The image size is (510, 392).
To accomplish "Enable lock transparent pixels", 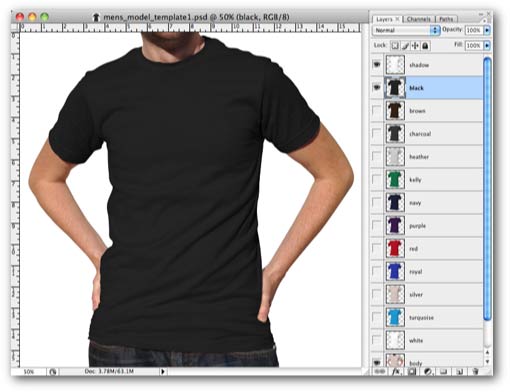I will point(395,46).
